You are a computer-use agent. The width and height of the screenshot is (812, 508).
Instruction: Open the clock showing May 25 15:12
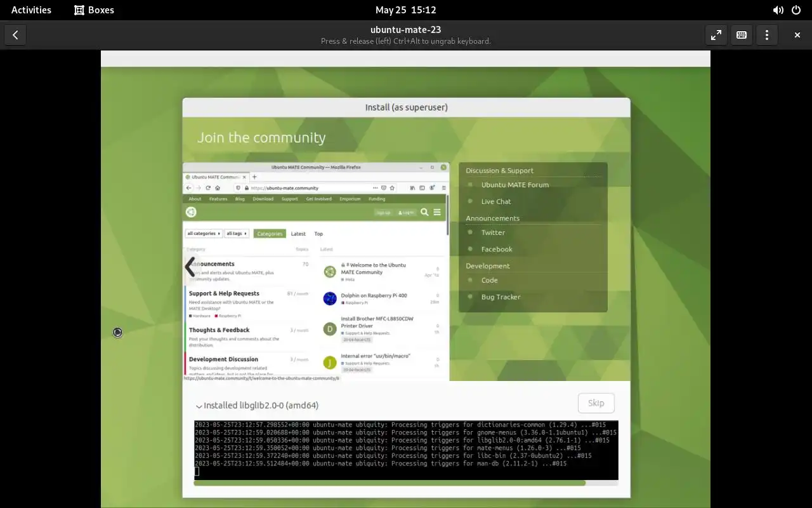406,10
